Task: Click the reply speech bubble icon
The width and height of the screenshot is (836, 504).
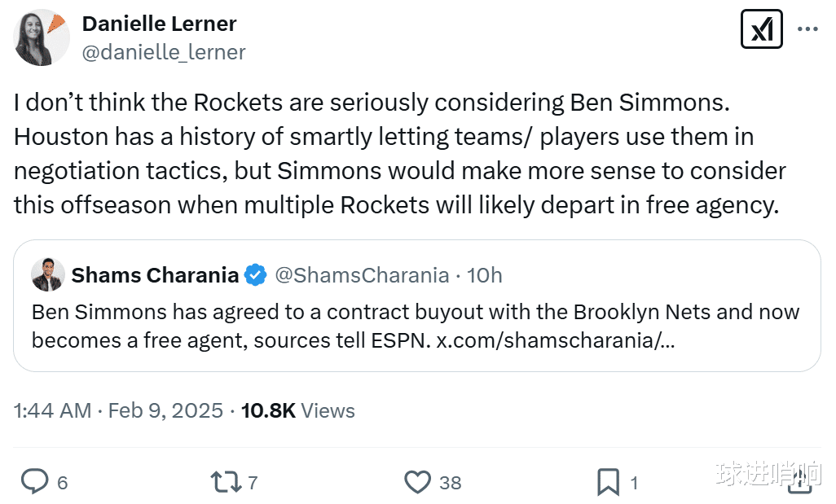Action: pos(34,482)
